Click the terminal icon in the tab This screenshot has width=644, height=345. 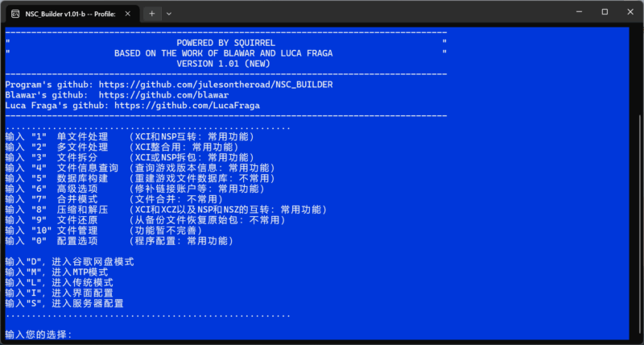point(15,14)
